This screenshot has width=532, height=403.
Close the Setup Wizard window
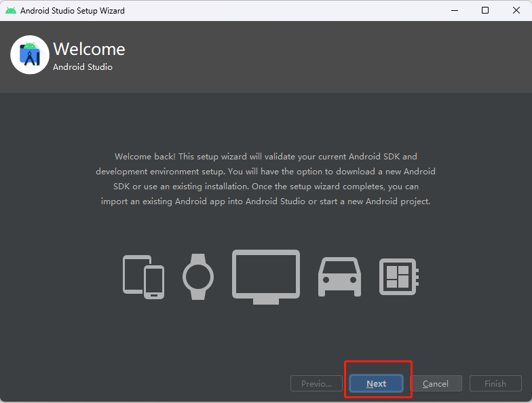(516, 11)
